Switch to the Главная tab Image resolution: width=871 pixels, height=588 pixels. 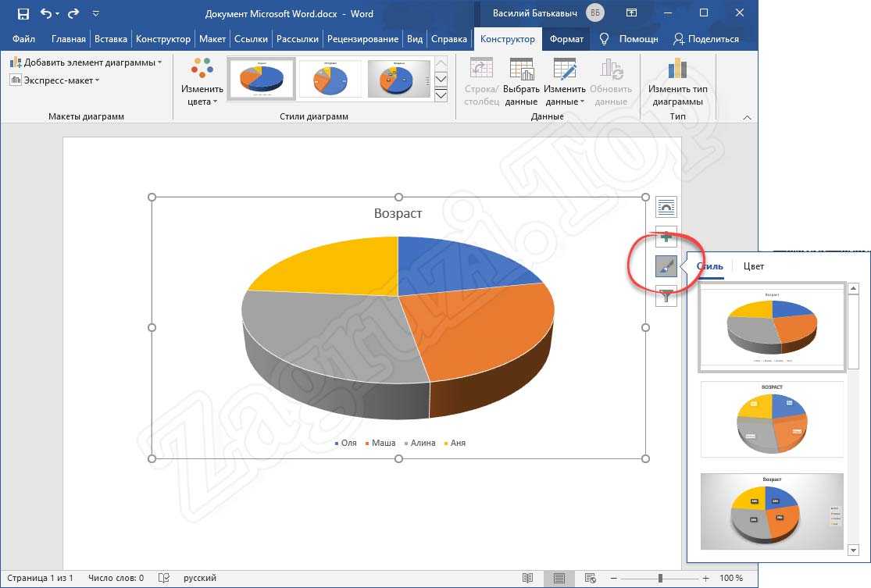[68, 39]
